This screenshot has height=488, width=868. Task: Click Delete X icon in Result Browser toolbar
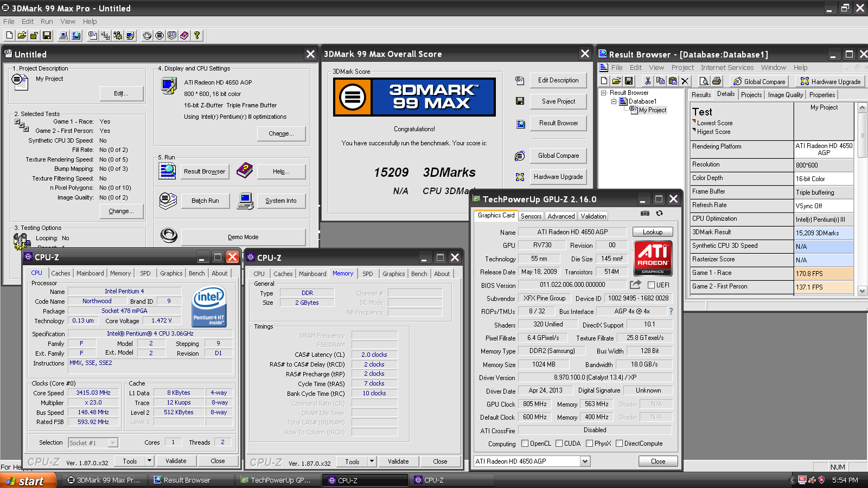(685, 81)
